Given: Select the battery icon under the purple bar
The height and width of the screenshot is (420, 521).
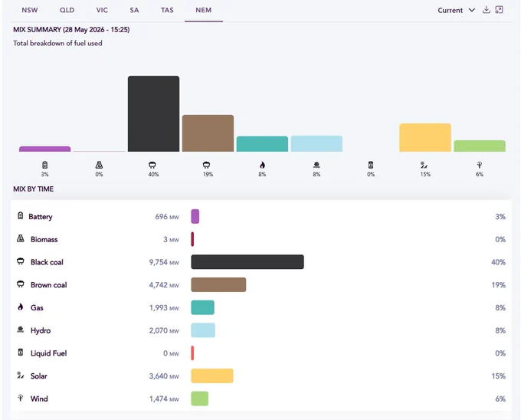Looking at the screenshot, I should 45,165.
